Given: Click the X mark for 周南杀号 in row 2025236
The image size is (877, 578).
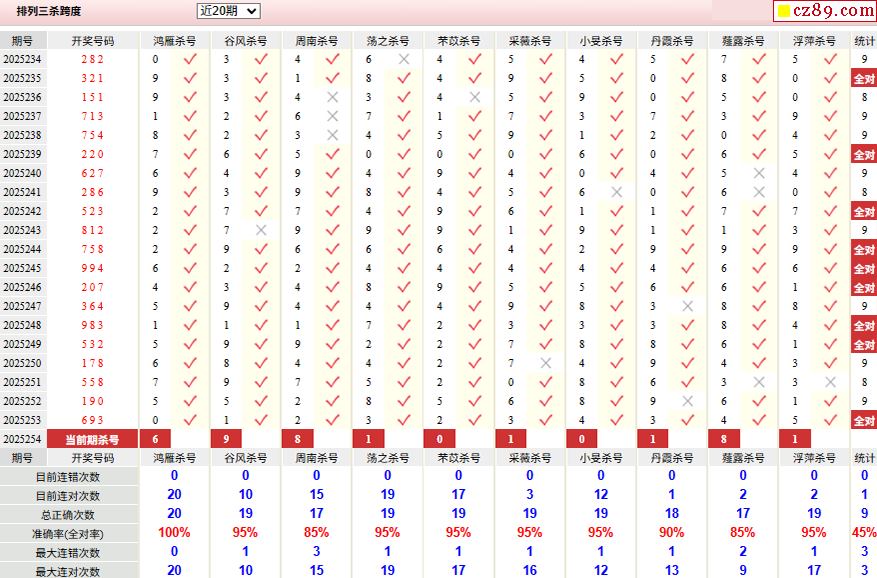Looking at the screenshot, I should tap(332, 97).
